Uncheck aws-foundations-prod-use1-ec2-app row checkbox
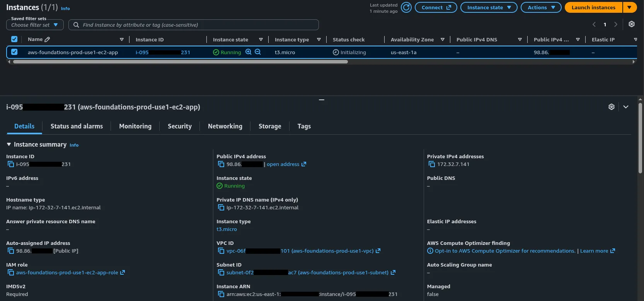The width and height of the screenshot is (644, 301). tap(14, 52)
